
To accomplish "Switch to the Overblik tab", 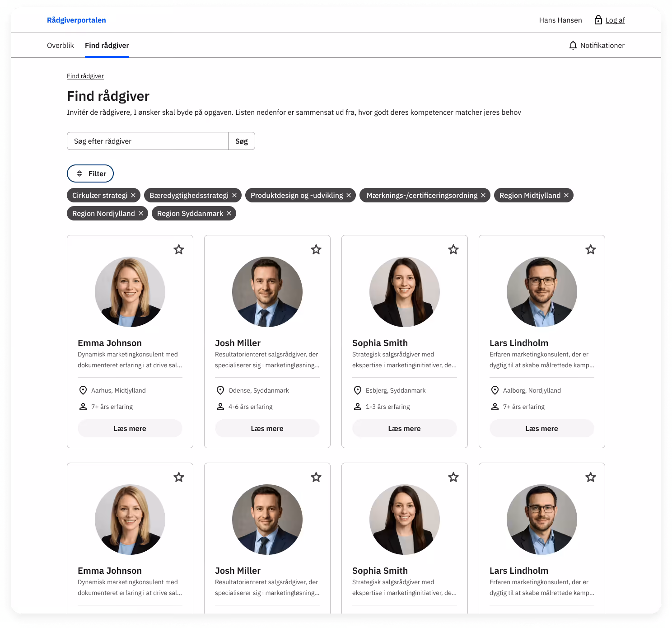I will 60,45.
